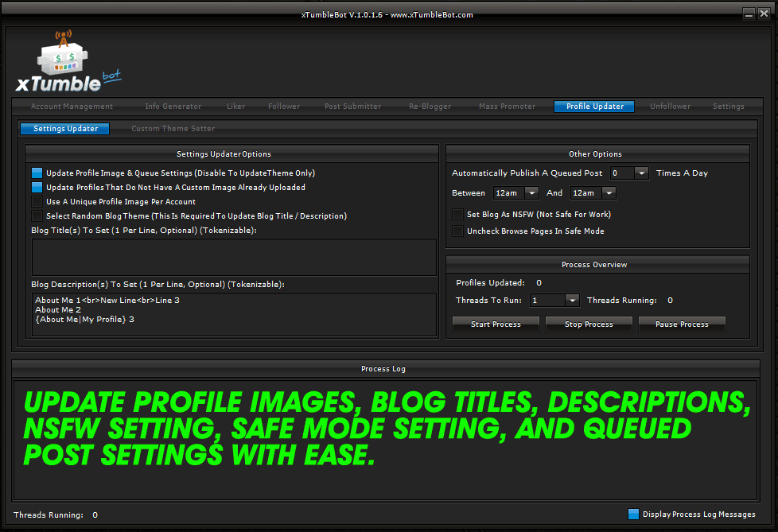778x532 pixels.
Task: Open the Account Management tab
Action: point(72,106)
